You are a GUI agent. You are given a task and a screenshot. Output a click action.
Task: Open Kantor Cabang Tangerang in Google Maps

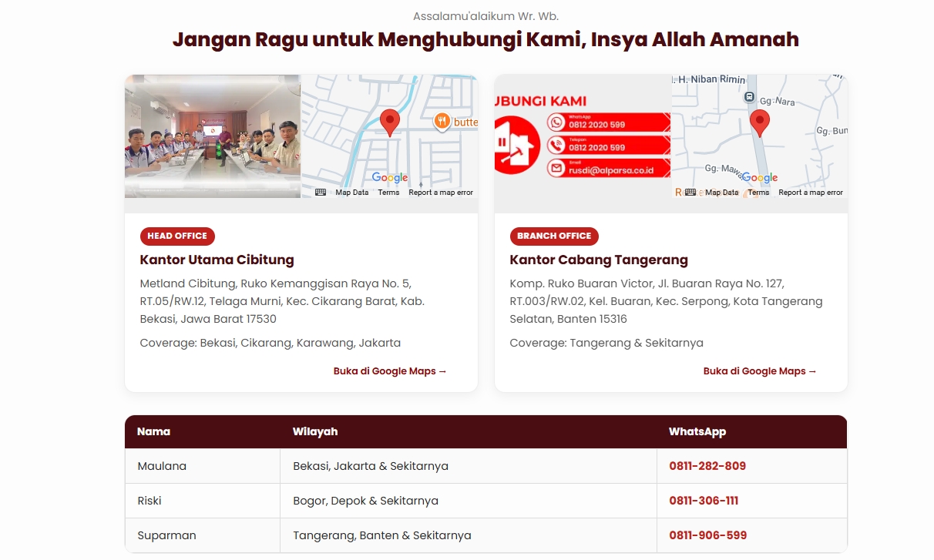coord(760,371)
